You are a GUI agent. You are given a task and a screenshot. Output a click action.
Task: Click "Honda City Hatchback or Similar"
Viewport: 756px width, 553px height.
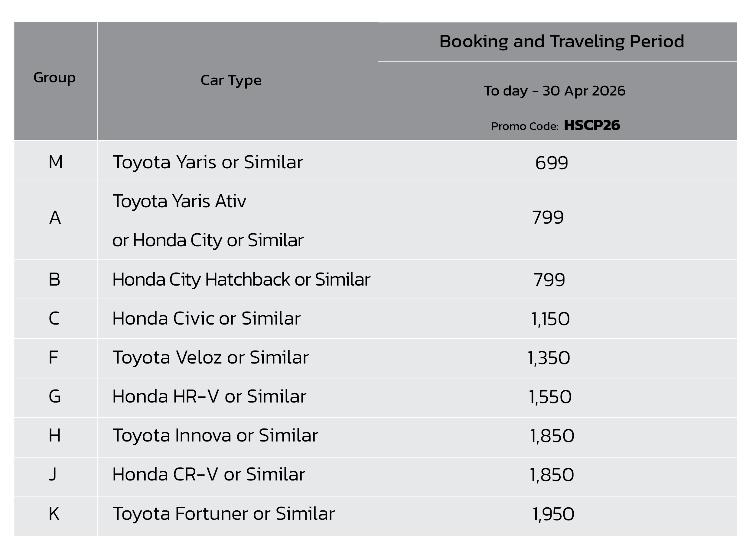pos(241,280)
